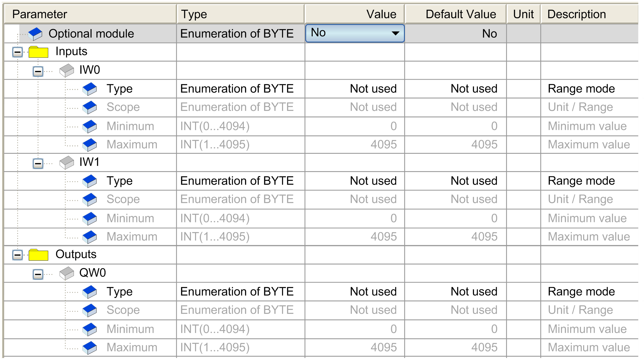Collapse the Inputs folder tree node
The image size is (644, 361).
[18, 52]
